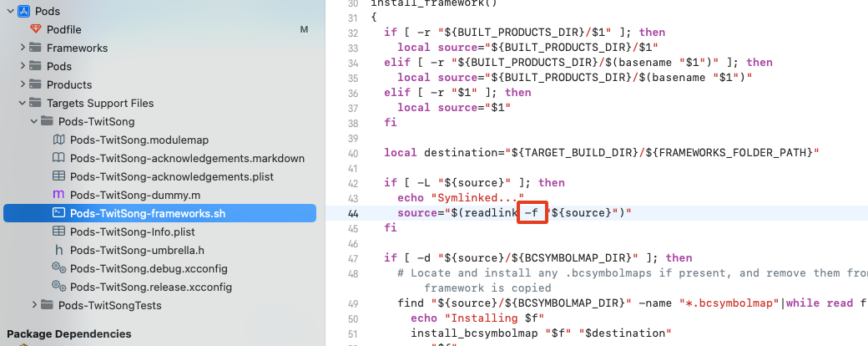This screenshot has height=346, width=868.
Task: Open Pods-TwitSong-umbrella.h file
Action: 137,251
